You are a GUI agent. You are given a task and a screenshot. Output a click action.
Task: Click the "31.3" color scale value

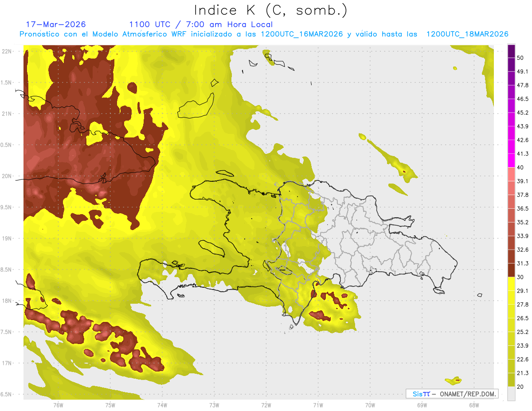point(523,263)
